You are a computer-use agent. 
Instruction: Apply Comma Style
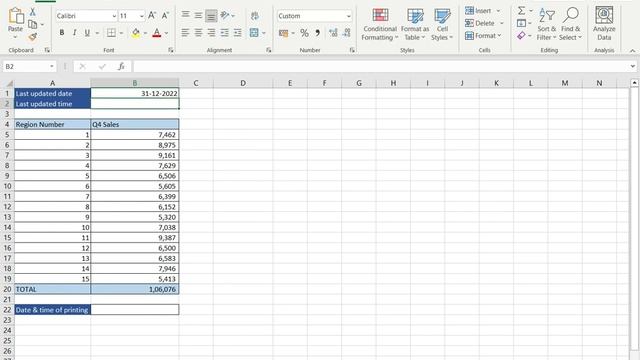pyautogui.click(x=318, y=33)
